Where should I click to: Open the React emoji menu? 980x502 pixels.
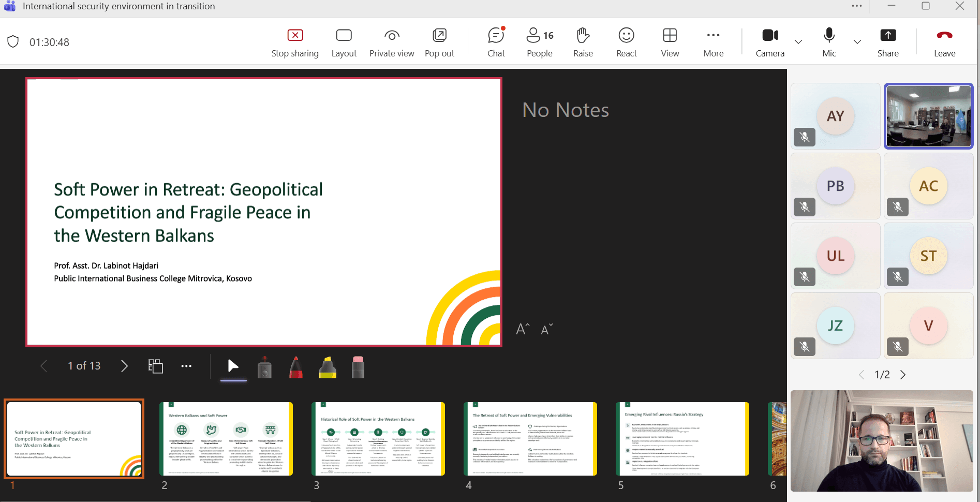pos(626,42)
